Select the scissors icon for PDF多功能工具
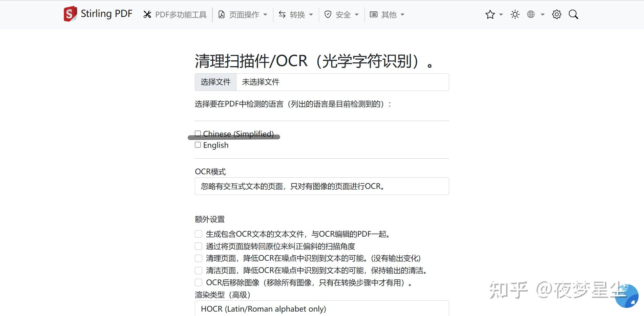644x316 pixels. coord(147,15)
